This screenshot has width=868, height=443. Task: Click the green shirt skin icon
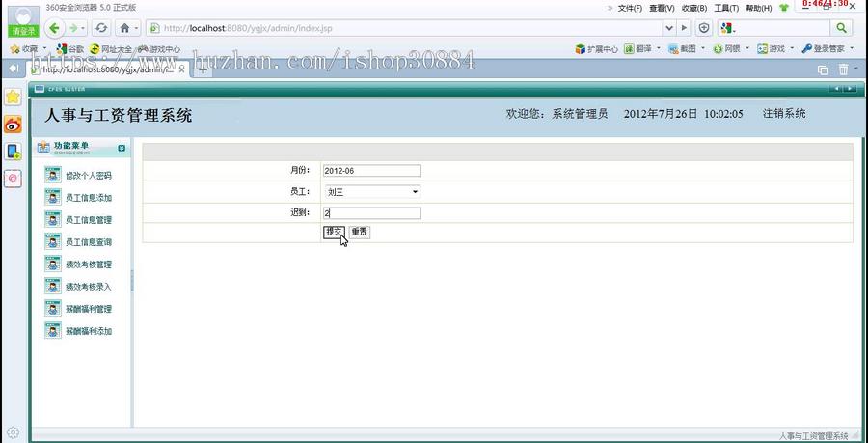tap(784, 8)
